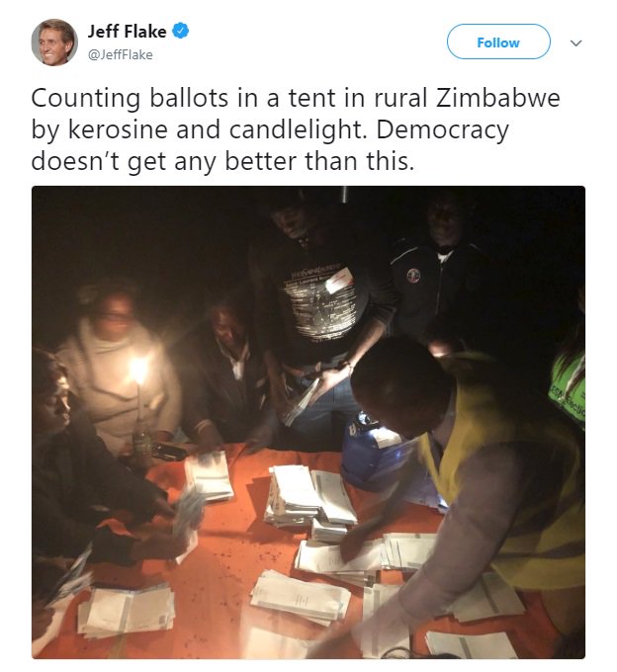Follow Jeff Flake's account
The width and height of the screenshot is (617, 672).
498,42
